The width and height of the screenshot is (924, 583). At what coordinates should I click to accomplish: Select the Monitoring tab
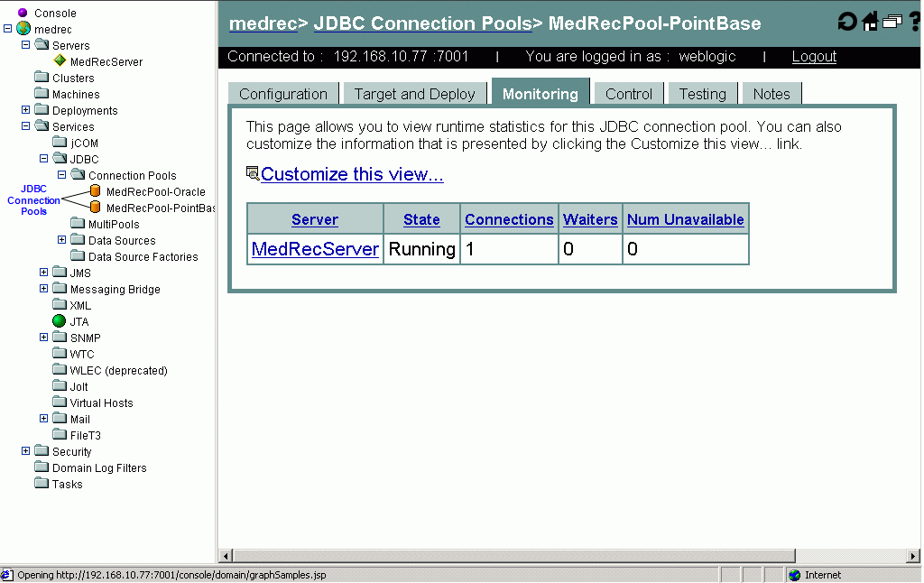point(541,93)
